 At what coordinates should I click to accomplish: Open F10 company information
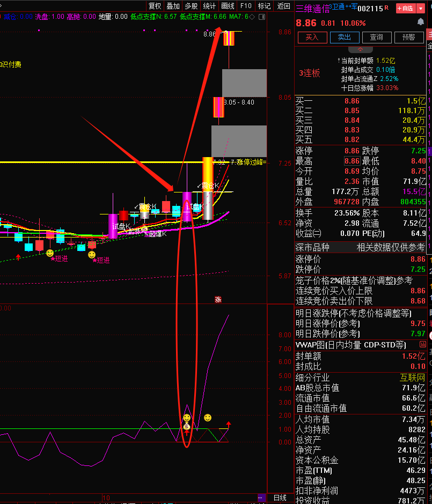click(x=246, y=6)
